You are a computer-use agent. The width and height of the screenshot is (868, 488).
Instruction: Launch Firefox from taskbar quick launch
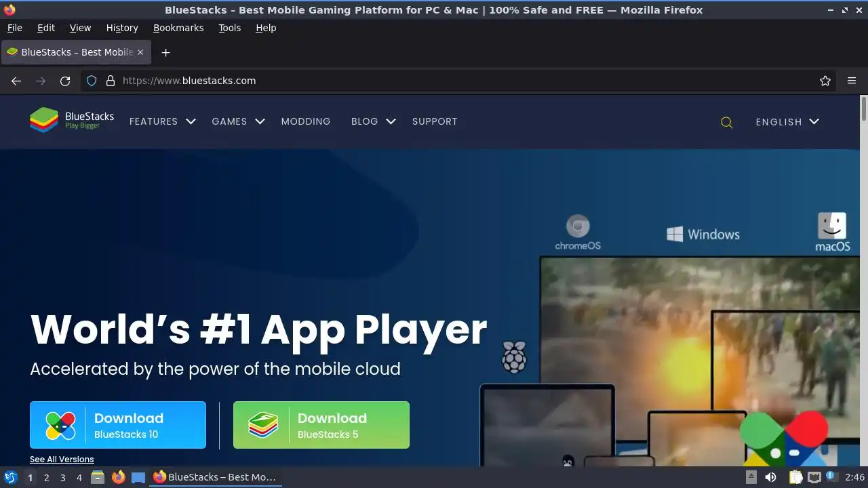pos(118,477)
